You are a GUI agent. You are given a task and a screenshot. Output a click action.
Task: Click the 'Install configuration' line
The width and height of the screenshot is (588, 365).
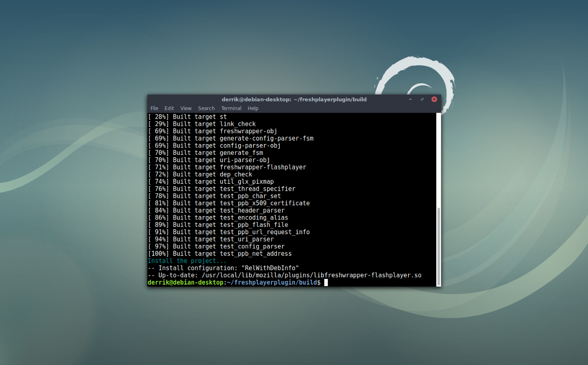point(223,268)
